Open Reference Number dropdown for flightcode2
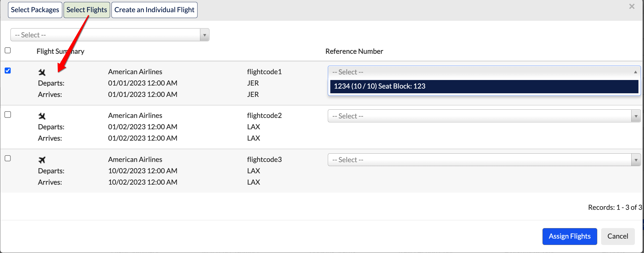644x253 pixels. (484, 116)
